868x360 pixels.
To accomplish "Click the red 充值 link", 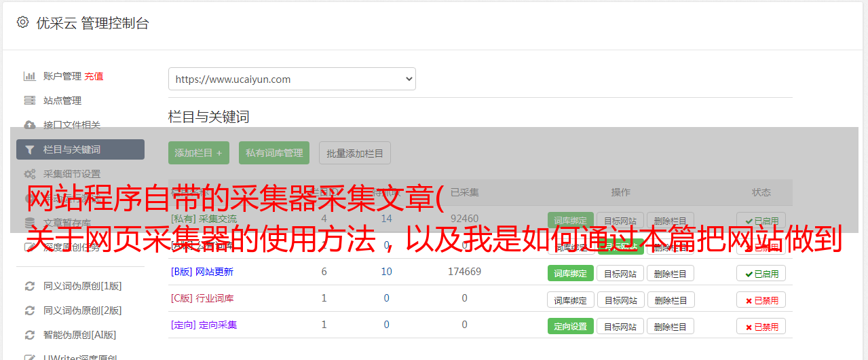I will [94, 76].
